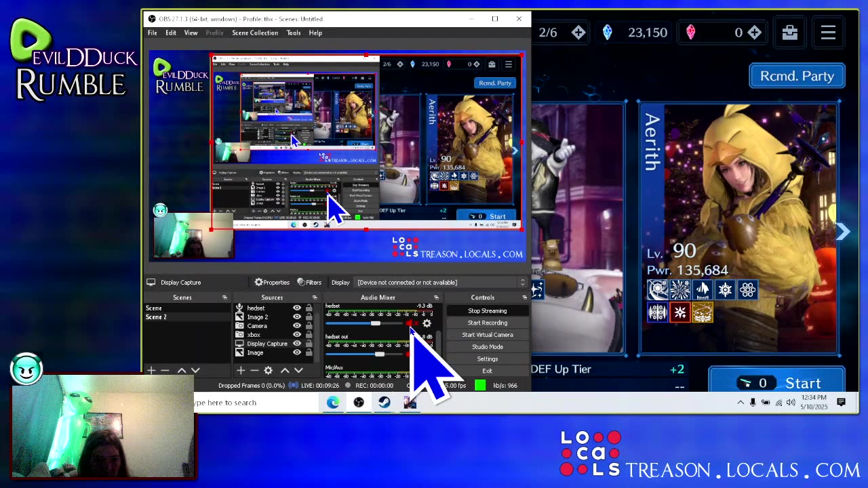Open the Scene Collection menu

point(255,33)
